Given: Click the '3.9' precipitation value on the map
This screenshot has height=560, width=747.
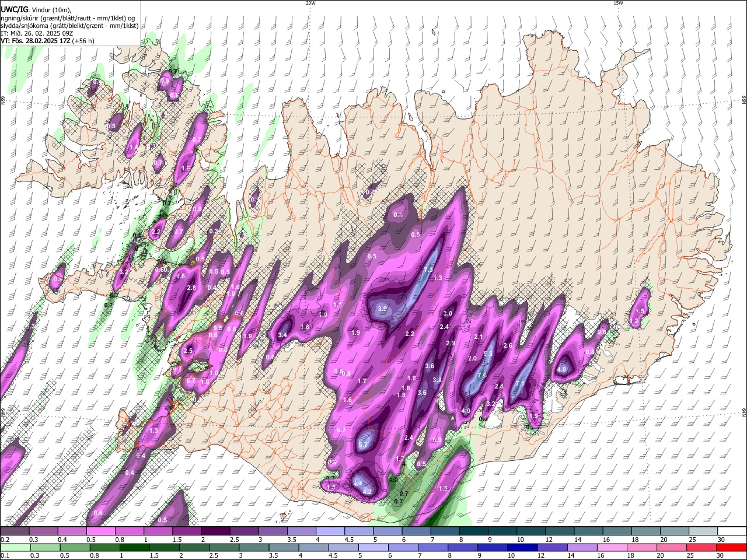Looking at the screenshot, I should [383, 309].
